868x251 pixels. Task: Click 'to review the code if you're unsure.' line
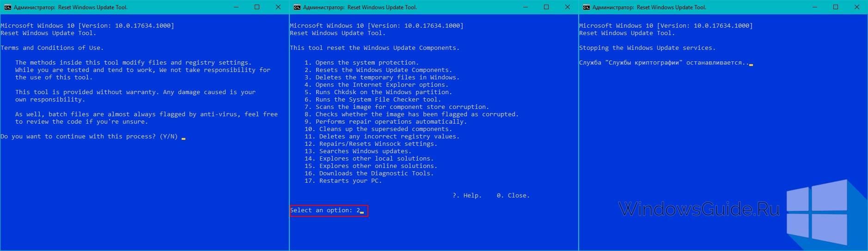[x=82, y=122]
